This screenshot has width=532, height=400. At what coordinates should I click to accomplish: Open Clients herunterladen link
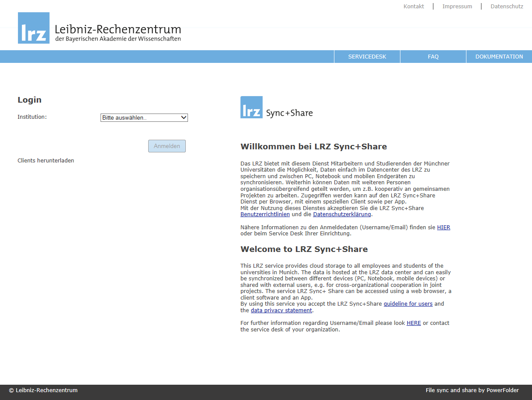[46, 161]
